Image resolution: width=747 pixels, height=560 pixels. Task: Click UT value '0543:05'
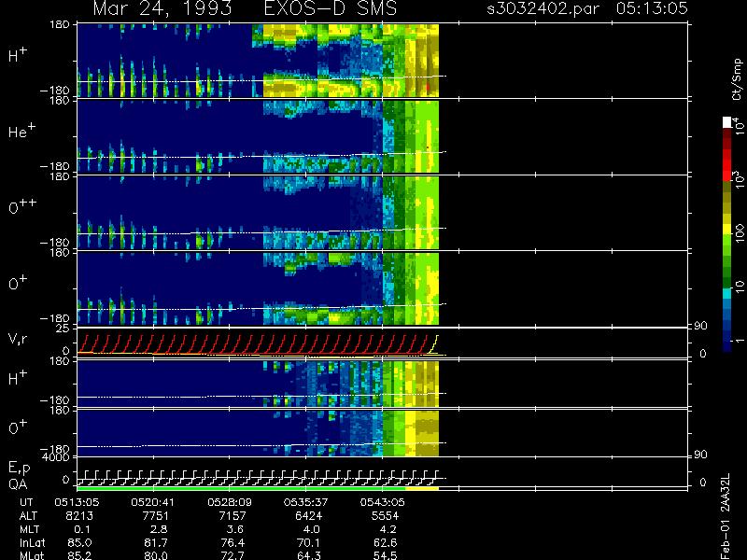382,502
